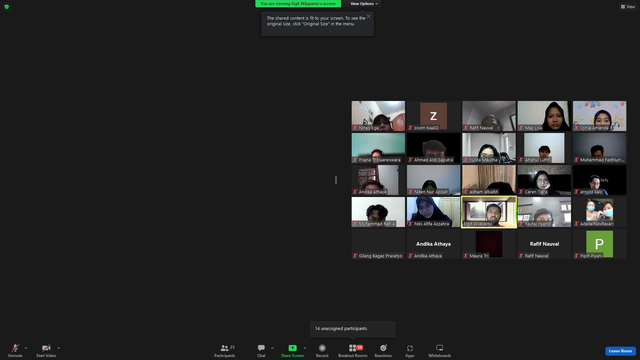Open Whiteboards
This screenshot has width=640, height=360.
click(x=440, y=350)
